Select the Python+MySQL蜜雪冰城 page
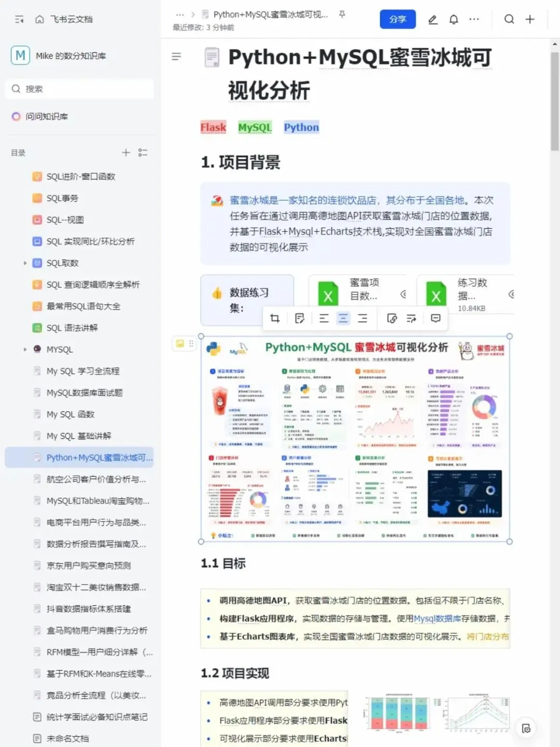Viewport: 560px width, 747px height. pos(79,458)
